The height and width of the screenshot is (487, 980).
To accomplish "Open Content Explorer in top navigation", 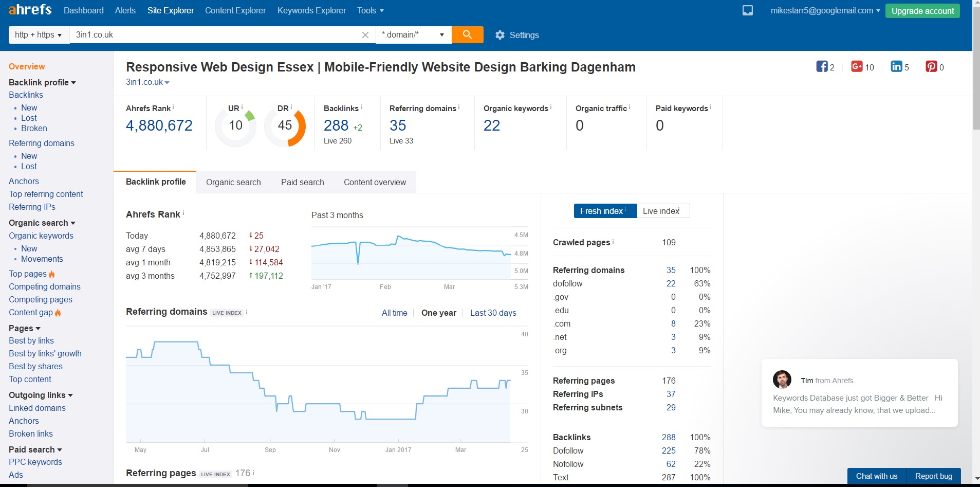I will (235, 10).
